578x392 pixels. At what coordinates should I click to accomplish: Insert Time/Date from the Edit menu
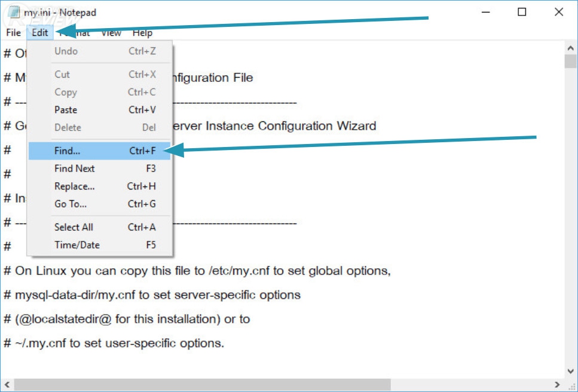click(77, 245)
